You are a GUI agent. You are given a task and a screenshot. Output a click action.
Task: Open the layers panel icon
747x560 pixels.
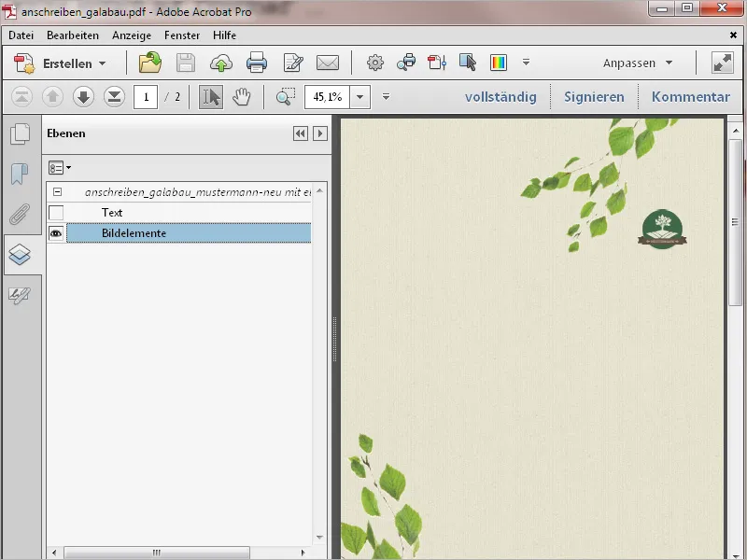click(20, 255)
